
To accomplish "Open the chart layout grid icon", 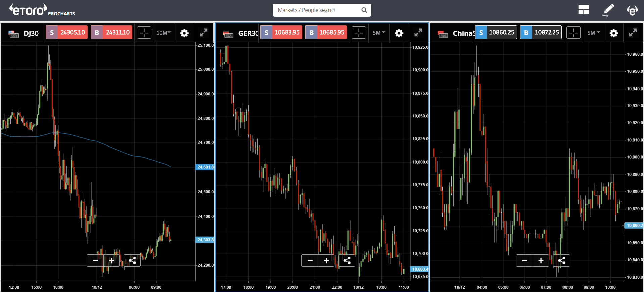I will tap(584, 10).
